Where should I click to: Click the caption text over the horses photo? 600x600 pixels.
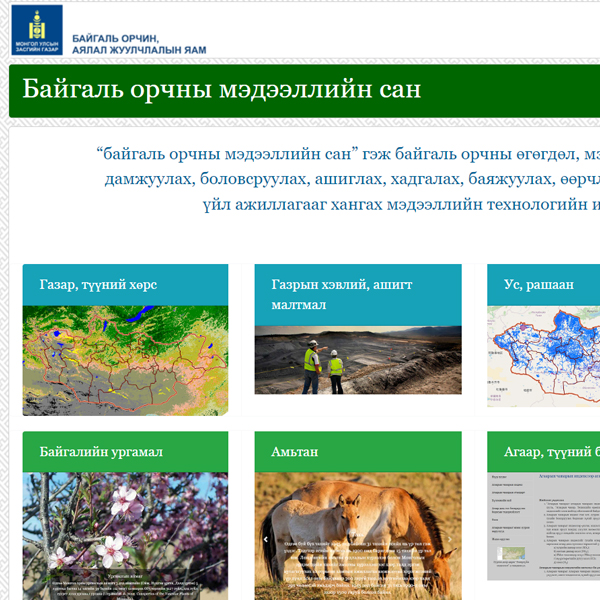pyautogui.click(x=357, y=560)
